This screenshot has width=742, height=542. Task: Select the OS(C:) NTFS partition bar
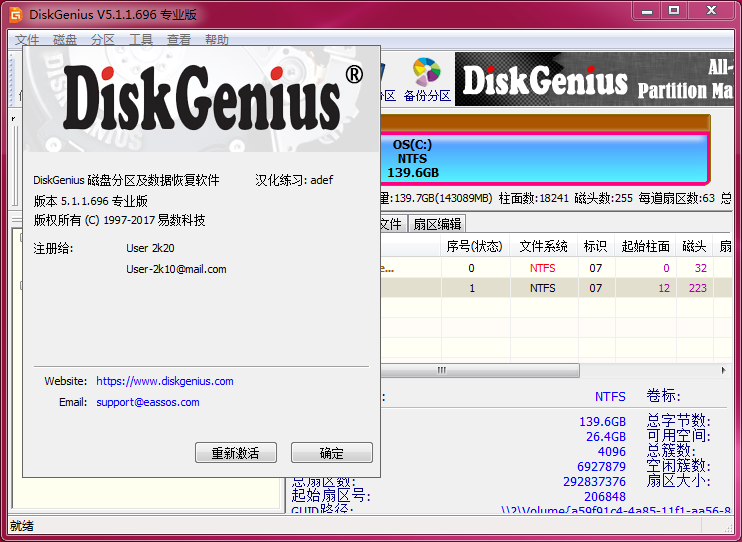543,159
